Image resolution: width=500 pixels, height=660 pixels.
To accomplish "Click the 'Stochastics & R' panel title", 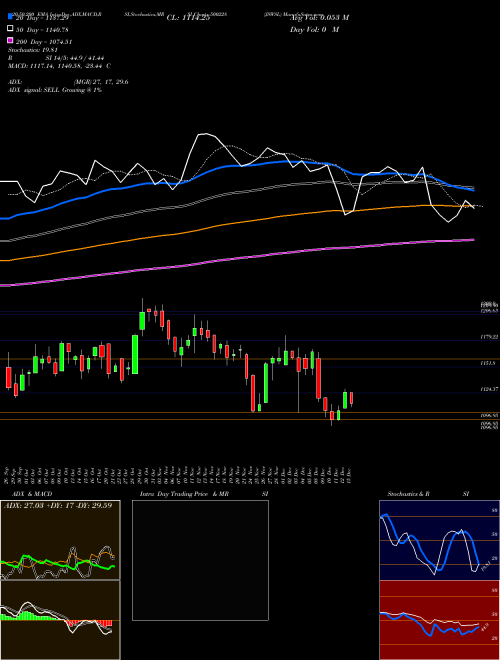I will pos(408,494).
